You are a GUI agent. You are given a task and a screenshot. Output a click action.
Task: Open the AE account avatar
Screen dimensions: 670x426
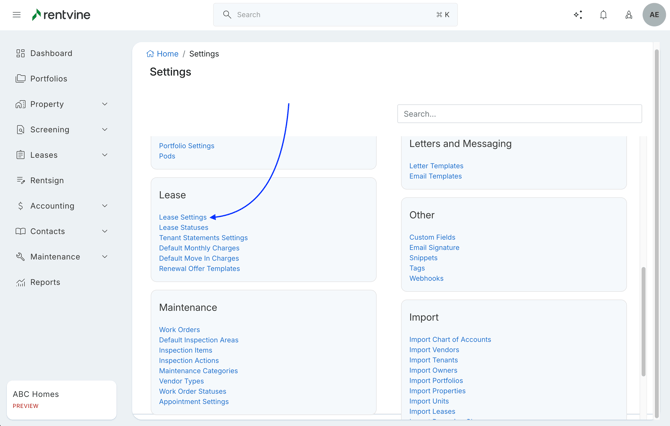pyautogui.click(x=654, y=15)
